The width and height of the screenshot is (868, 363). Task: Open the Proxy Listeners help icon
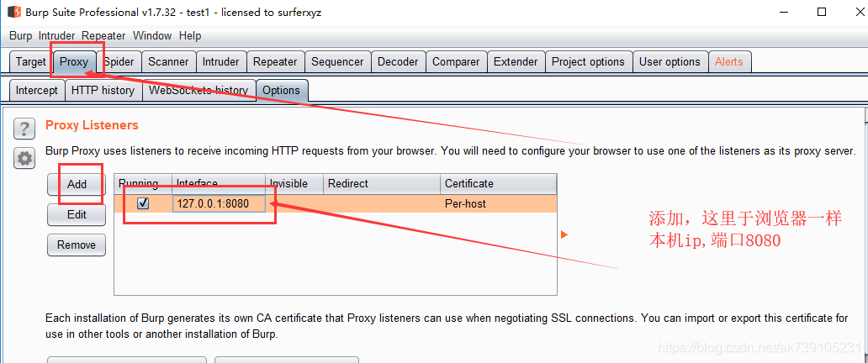[x=24, y=129]
